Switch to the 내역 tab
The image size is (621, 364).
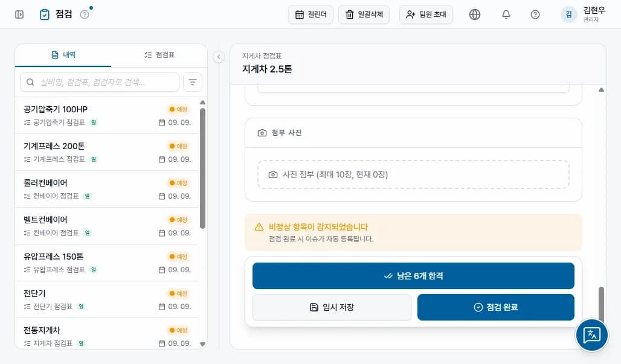(63, 55)
